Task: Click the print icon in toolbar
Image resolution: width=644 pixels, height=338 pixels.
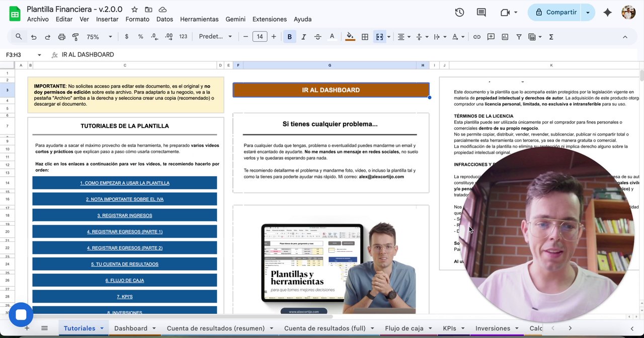Action: [x=61, y=37]
